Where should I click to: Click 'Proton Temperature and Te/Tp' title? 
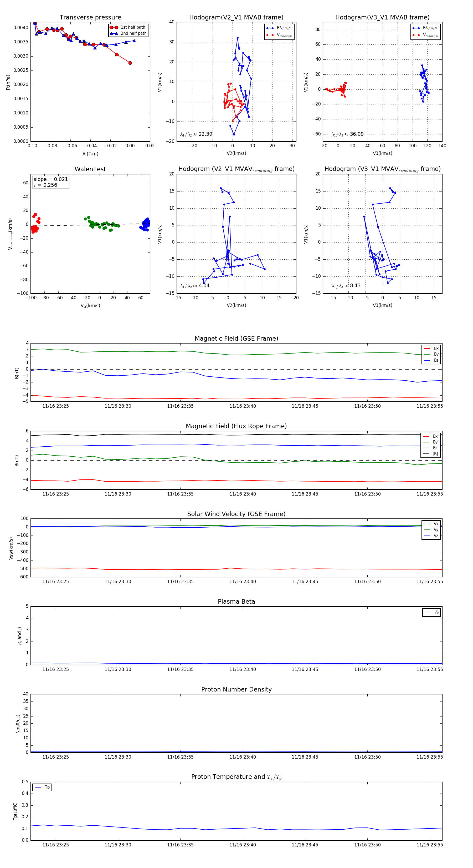pyautogui.click(x=236, y=777)
